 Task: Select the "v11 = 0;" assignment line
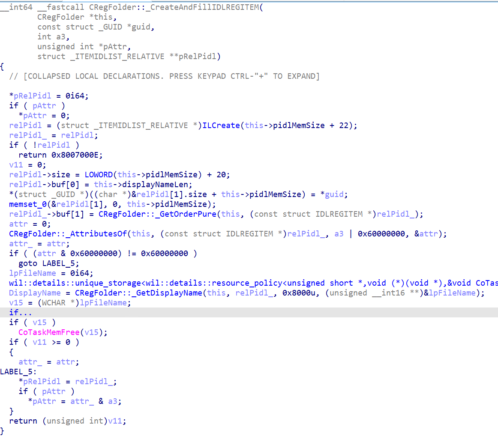pyautogui.click(x=27, y=165)
